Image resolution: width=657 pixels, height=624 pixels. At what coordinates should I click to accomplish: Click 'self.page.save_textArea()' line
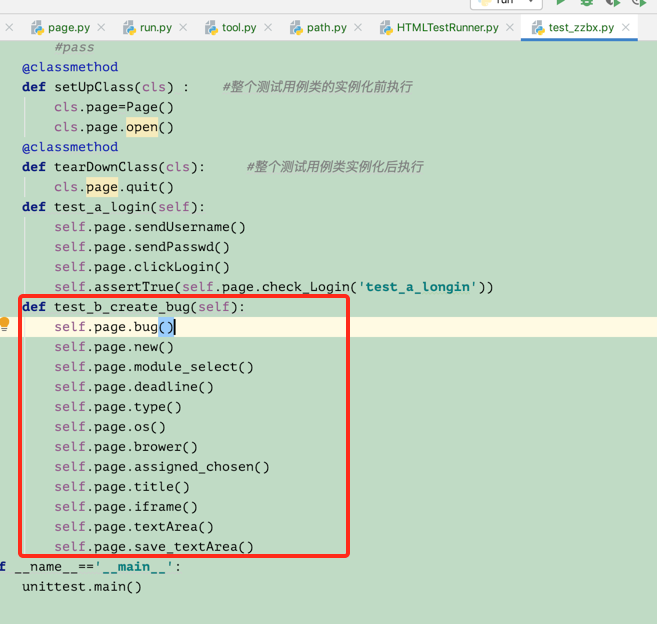click(154, 547)
